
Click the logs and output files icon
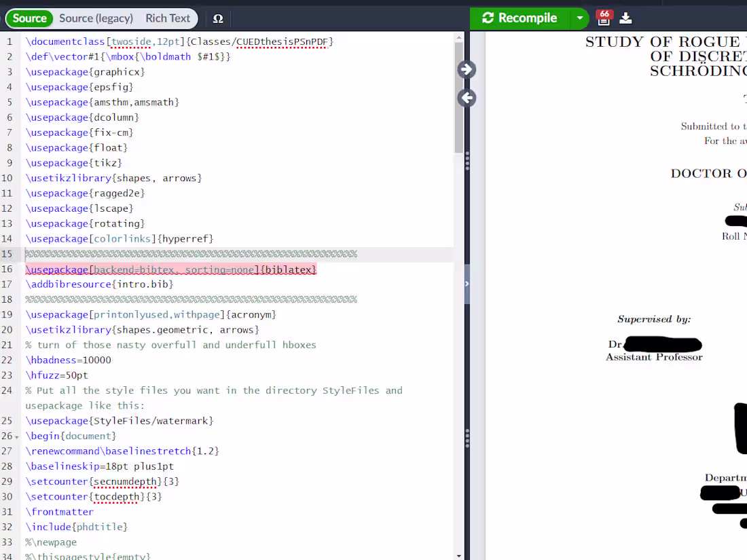pos(604,18)
